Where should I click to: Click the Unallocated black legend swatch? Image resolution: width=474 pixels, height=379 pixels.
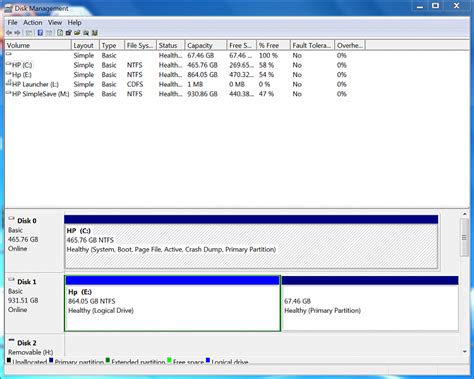pyautogui.click(x=9, y=360)
